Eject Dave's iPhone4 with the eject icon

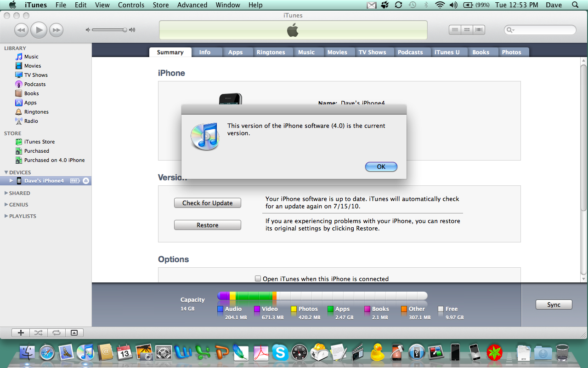[x=86, y=181]
